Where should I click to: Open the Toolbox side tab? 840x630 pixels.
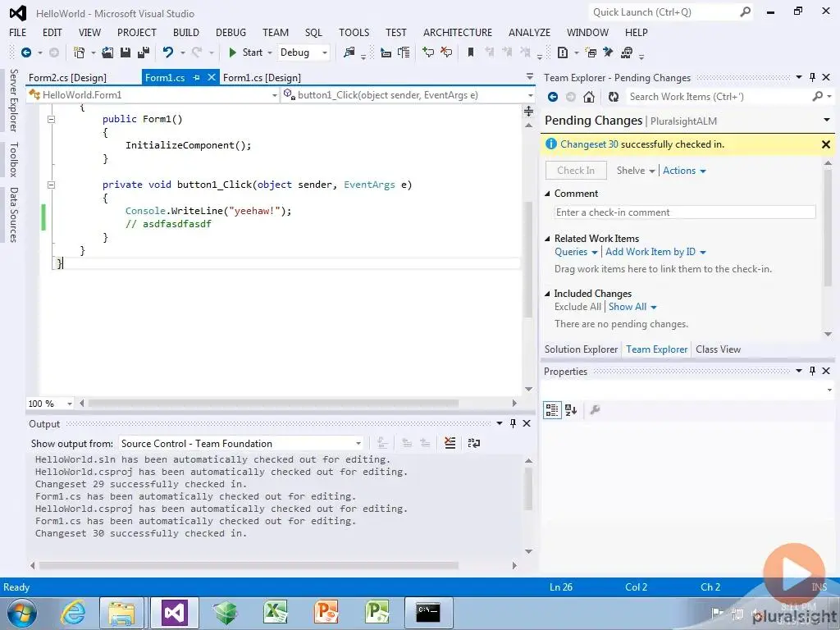[x=14, y=160]
